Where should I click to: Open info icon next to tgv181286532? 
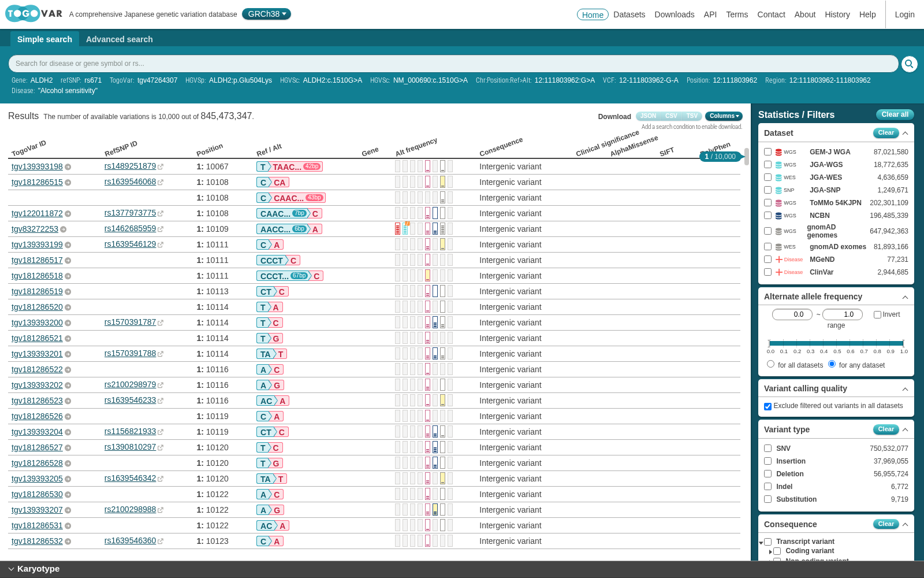(68, 542)
